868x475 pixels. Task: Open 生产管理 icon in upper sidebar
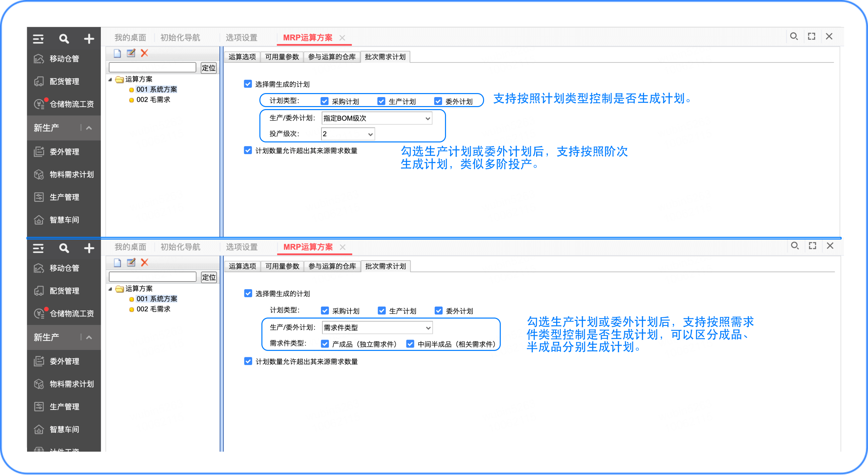tap(39, 197)
